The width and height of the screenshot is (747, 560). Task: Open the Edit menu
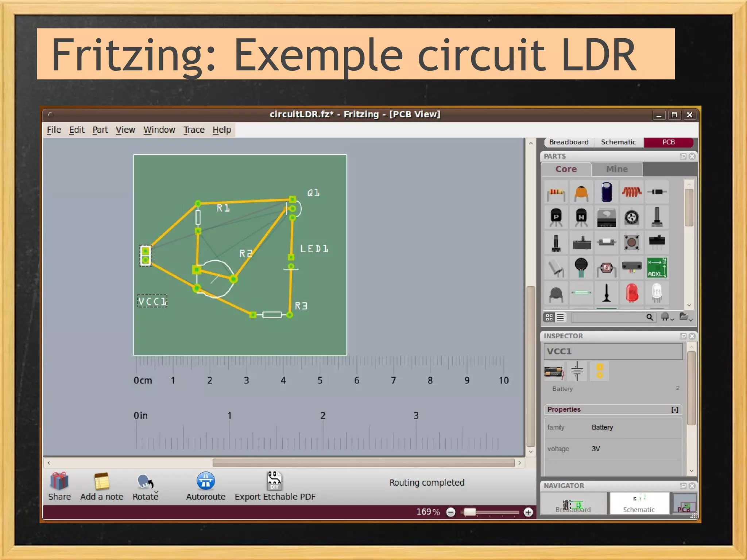77,130
